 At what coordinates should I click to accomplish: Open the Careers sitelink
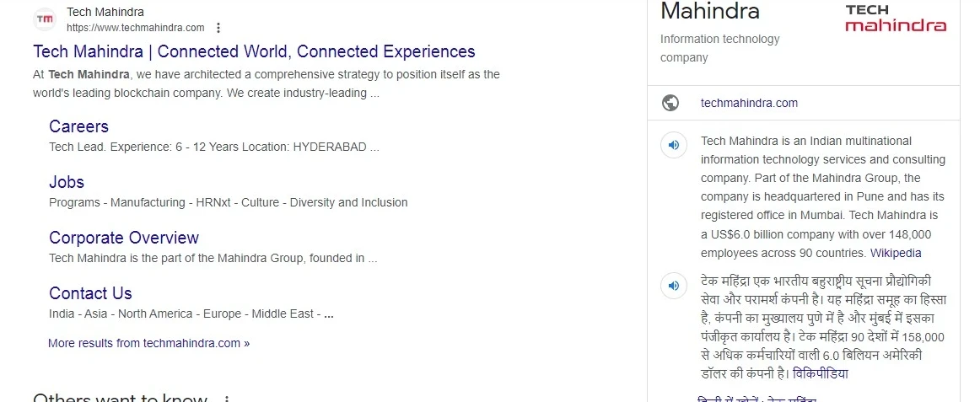click(x=78, y=126)
